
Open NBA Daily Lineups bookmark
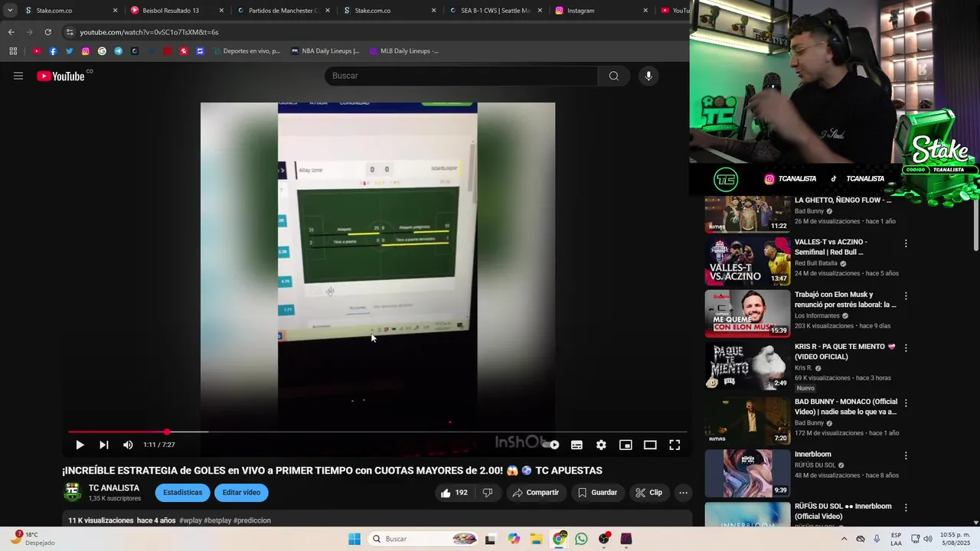[x=325, y=51]
